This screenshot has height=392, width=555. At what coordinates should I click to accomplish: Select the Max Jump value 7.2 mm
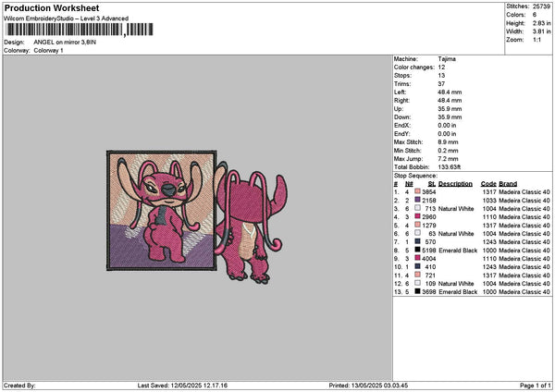(x=448, y=159)
